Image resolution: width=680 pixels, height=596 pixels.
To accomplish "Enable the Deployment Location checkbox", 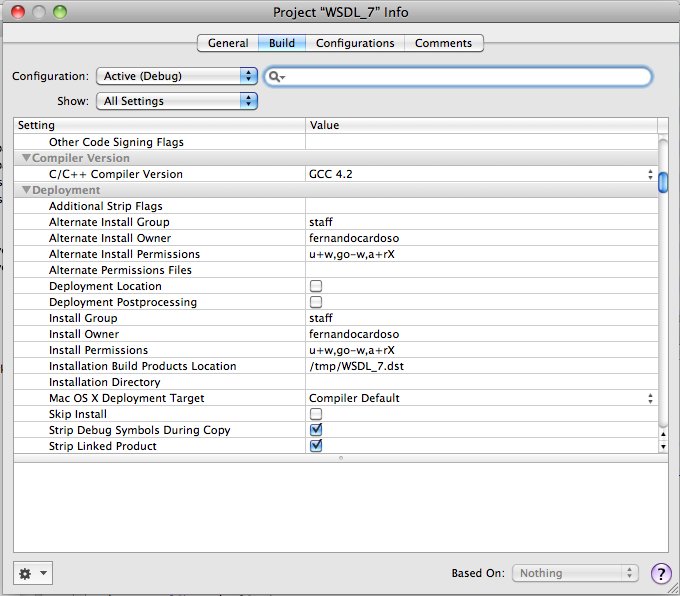I will 316,286.
